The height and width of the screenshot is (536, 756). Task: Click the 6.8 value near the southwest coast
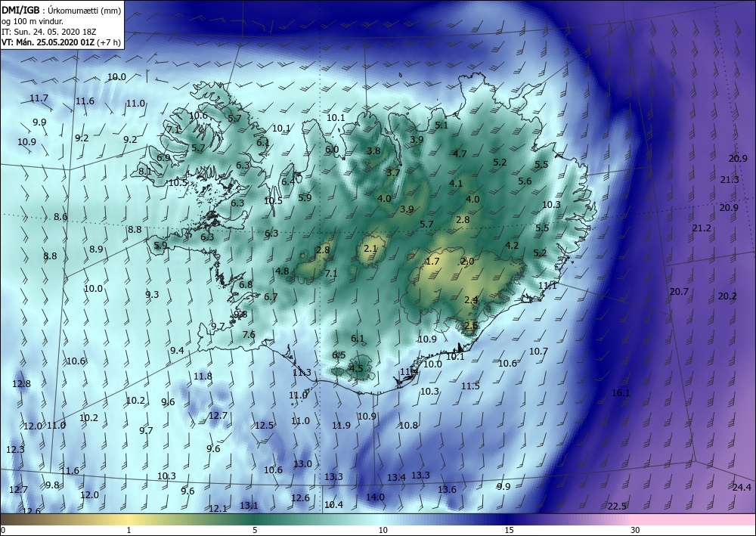tap(246, 285)
